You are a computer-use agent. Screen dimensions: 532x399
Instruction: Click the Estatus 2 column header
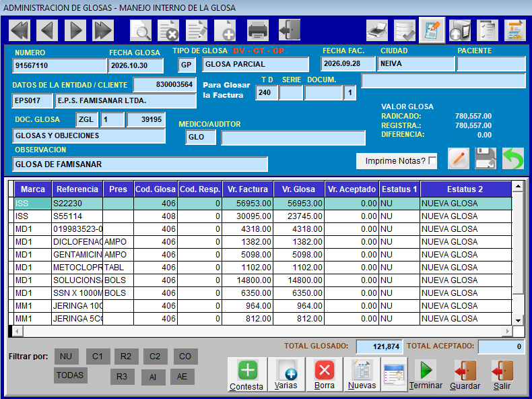point(465,189)
